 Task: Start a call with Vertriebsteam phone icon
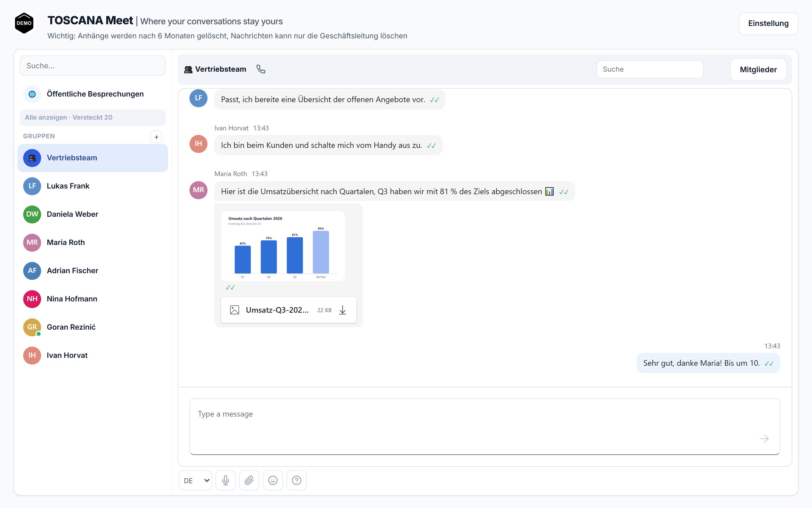pos(261,69)
